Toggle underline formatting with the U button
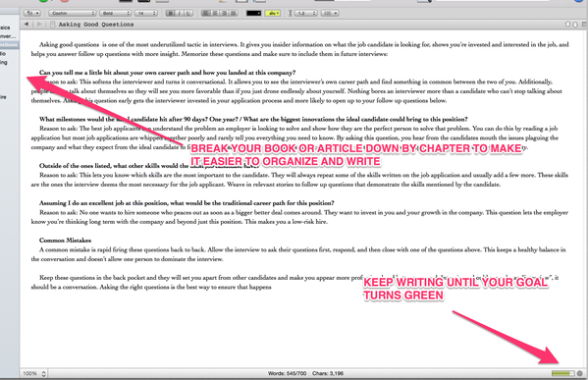Image resolution: width=588 pixels, height=380 pixels. [x=188, y=13]
